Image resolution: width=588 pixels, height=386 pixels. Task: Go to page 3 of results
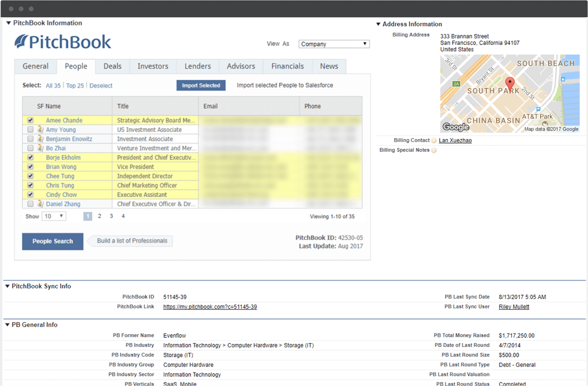(x=111, y=216)
